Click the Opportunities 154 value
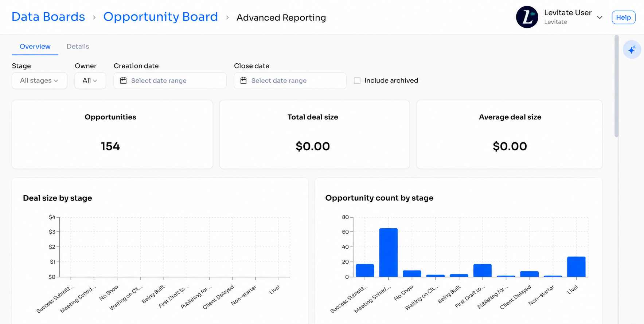This screenshot has height=324, width=644. click(x=110, y=146)
